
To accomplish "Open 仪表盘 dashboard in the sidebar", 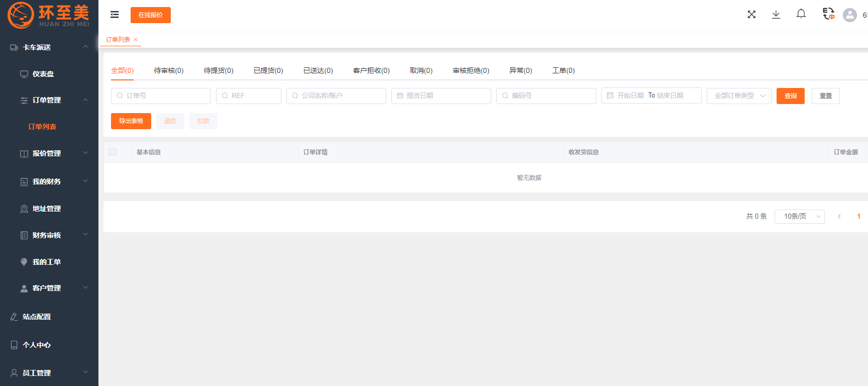I will tap(43, 74).
